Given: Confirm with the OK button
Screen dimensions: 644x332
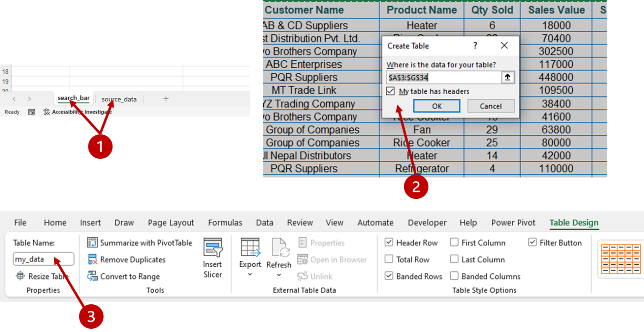Looking at the screenshot, I should [x=436, y=106].
